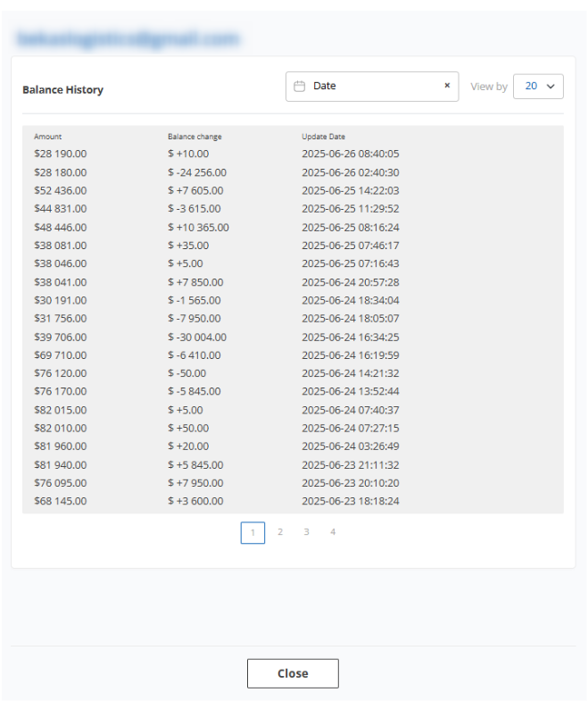Clear the Date filter with the × icon

447,87
